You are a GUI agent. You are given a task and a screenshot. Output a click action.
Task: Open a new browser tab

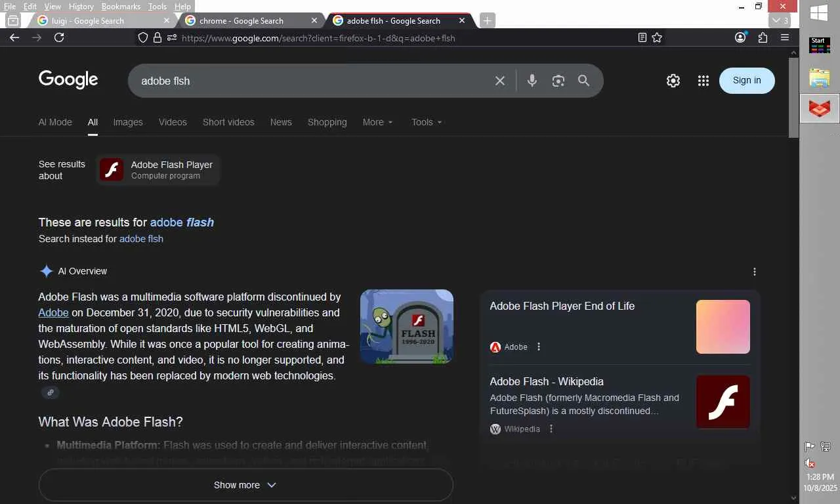pos(487,20)
